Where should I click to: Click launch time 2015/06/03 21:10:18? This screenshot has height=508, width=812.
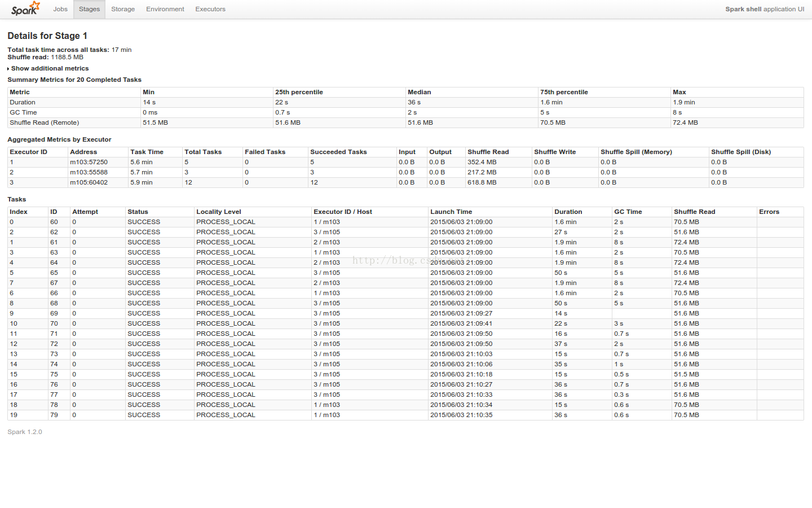(461, 374)
